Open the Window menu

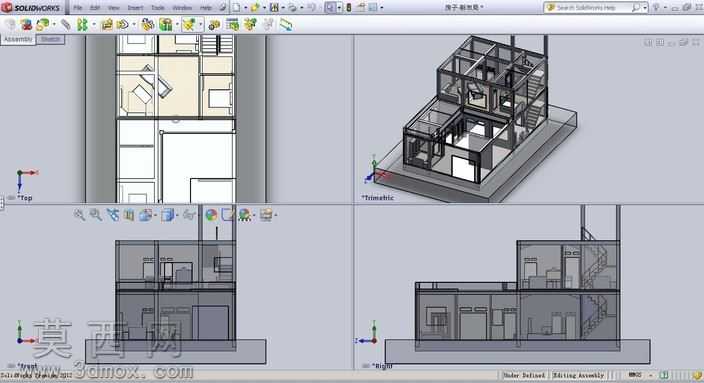[x=182, y=8]
